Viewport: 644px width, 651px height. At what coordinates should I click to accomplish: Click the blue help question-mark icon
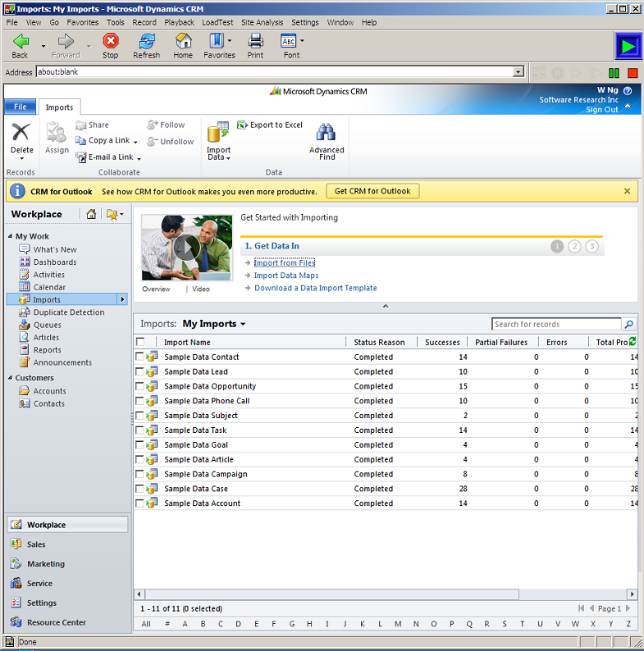[628, 90]
